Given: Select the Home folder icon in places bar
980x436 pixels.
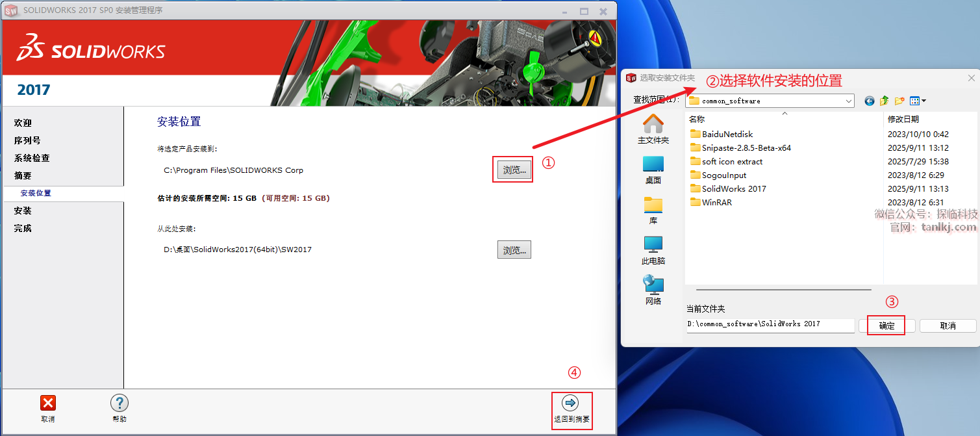Looking at the screenshot, I should [x=653, y=123].
